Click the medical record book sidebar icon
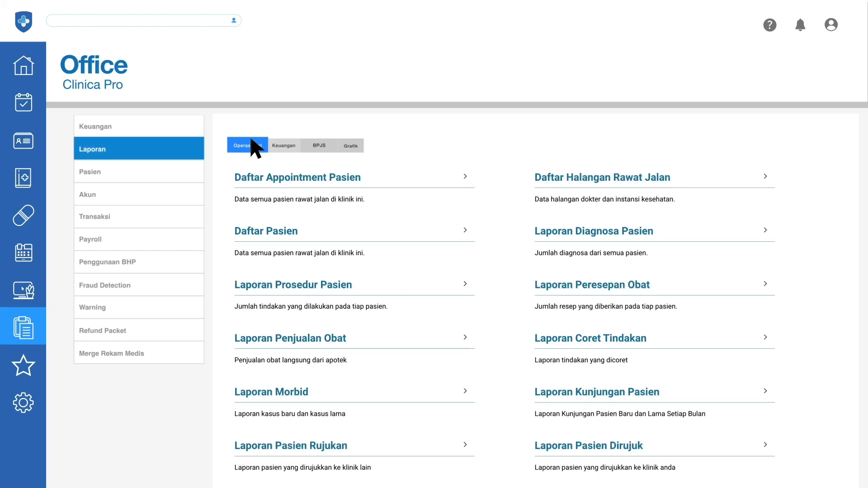The width and height of the screenshot is (868, 488). pos(23,178)
